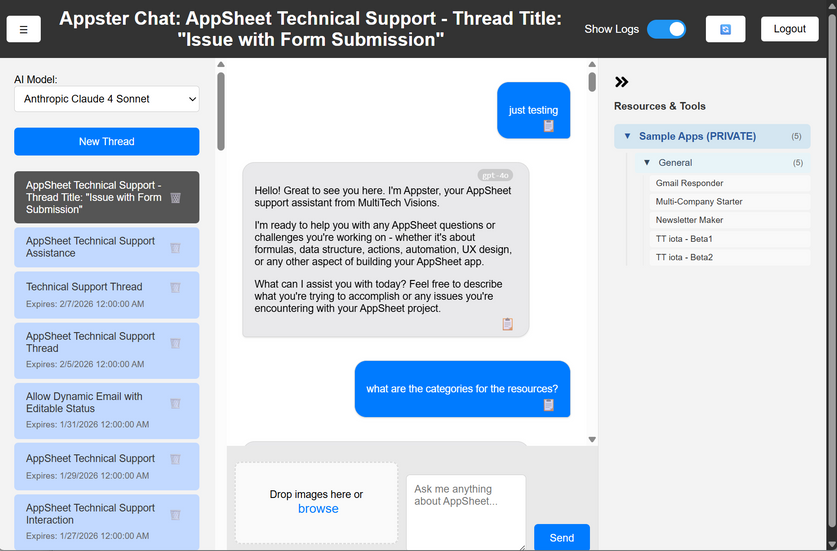Viewport: 837px width, 551px height.
Task: Select the Newsletter Maker sample app
Action: tap(730, 220)
